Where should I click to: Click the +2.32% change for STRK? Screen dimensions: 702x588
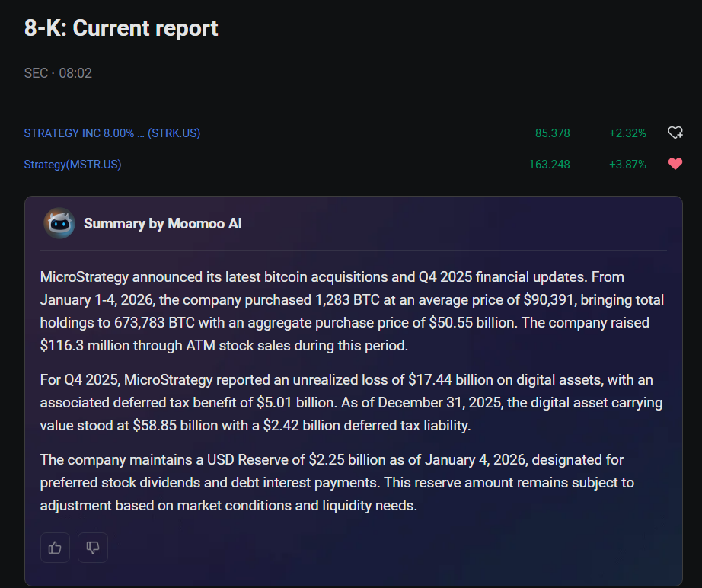(x=627, y=133)
